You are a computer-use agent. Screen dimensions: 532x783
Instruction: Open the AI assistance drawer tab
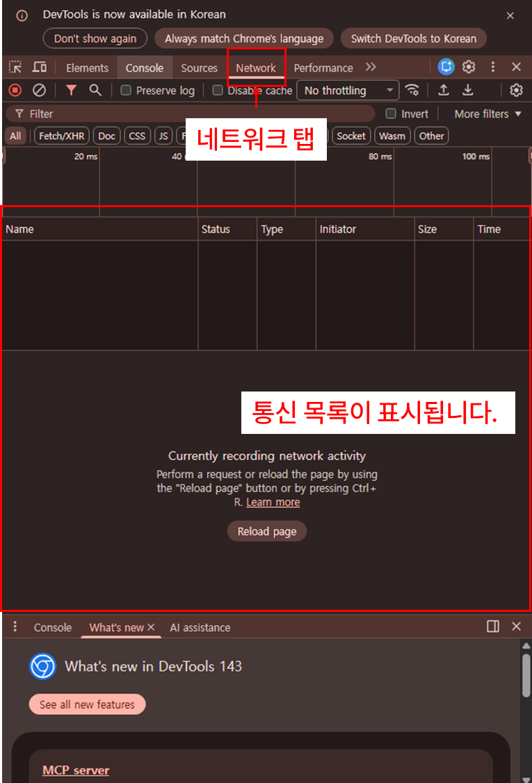click(x=200, y=627)
